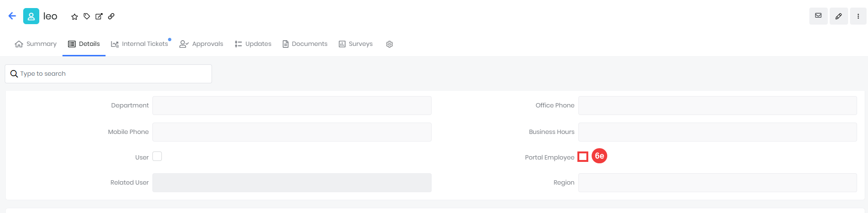Mark leo as favorite with star icon

(74, 17)
